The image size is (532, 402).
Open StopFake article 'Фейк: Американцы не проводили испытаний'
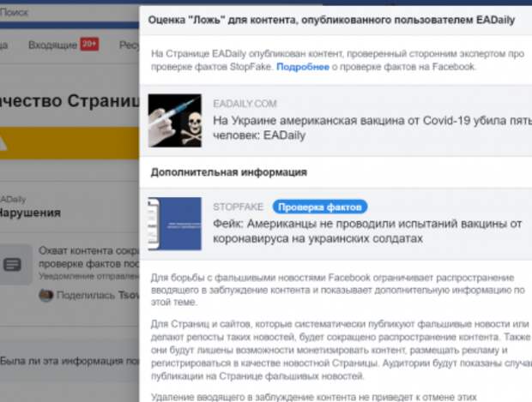coord(367,231)
